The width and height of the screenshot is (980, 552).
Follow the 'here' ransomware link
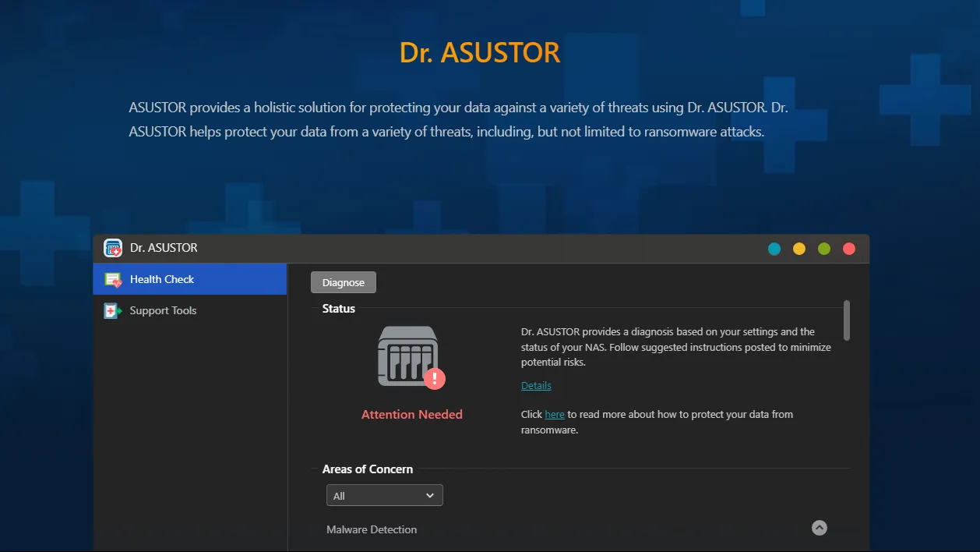pyautogui.click(x=555, y=414)
